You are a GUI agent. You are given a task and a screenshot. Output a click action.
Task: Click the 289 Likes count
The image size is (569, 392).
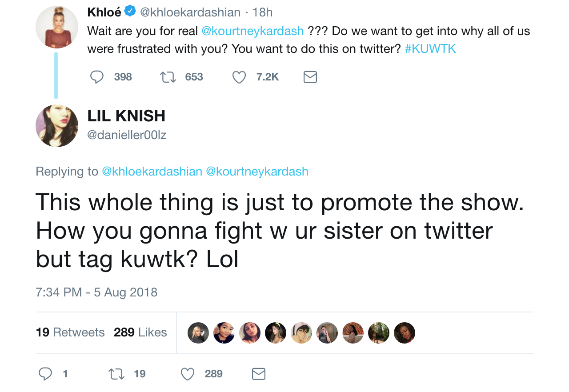(x=140, y=332)
